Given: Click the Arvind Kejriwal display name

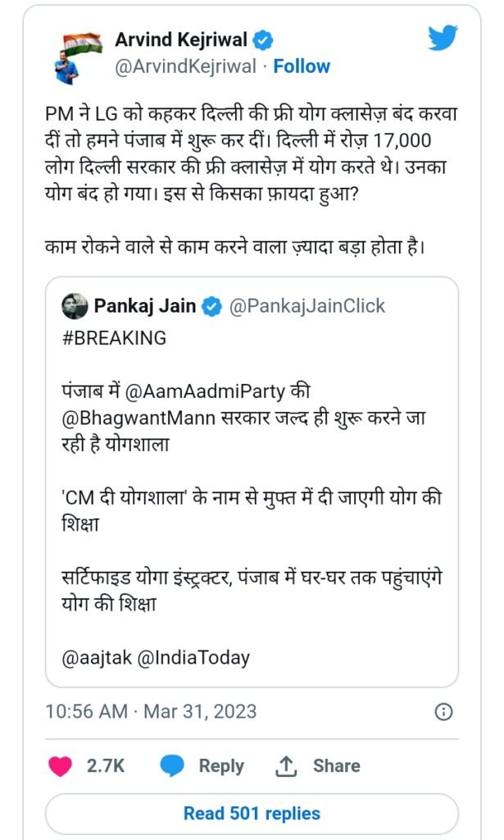Looking at the screenshot, I should point(181,39).
